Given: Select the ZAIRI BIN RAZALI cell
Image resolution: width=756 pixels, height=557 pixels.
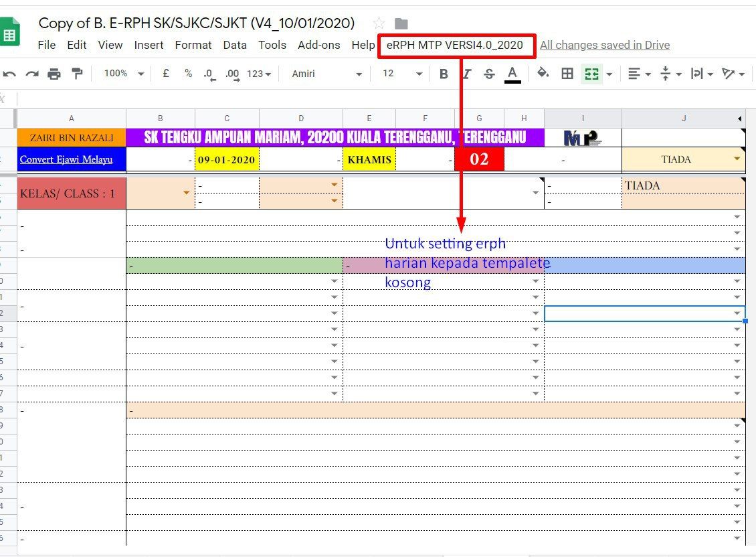Looking at the screenshot, I should pyautogui.click(x=72, y=137).
